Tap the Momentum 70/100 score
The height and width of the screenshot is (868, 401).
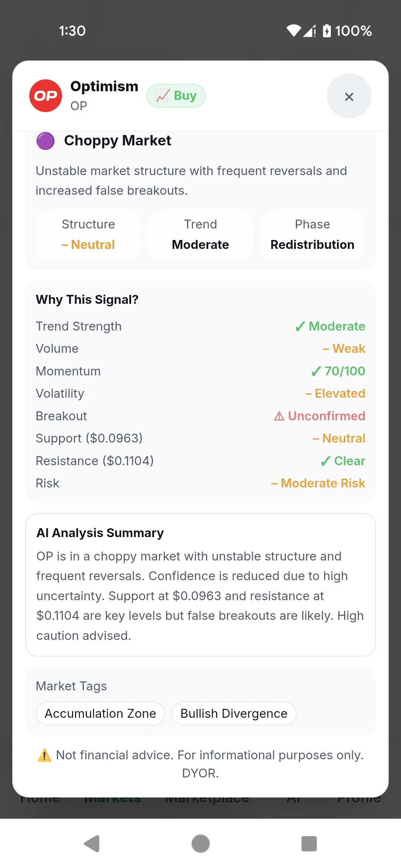pyautogui.click(x=338, y=371)
